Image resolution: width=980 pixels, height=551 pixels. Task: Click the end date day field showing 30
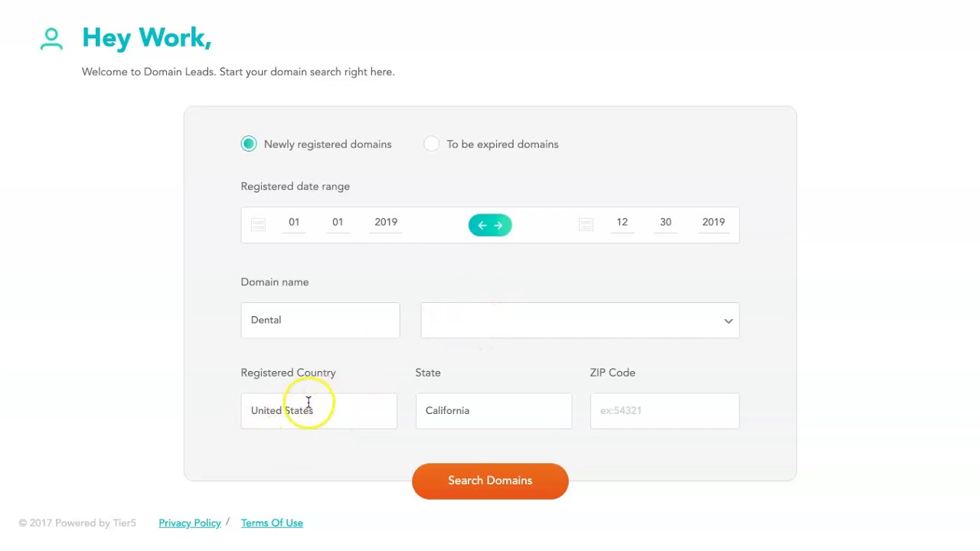click(x=665, y=223)
